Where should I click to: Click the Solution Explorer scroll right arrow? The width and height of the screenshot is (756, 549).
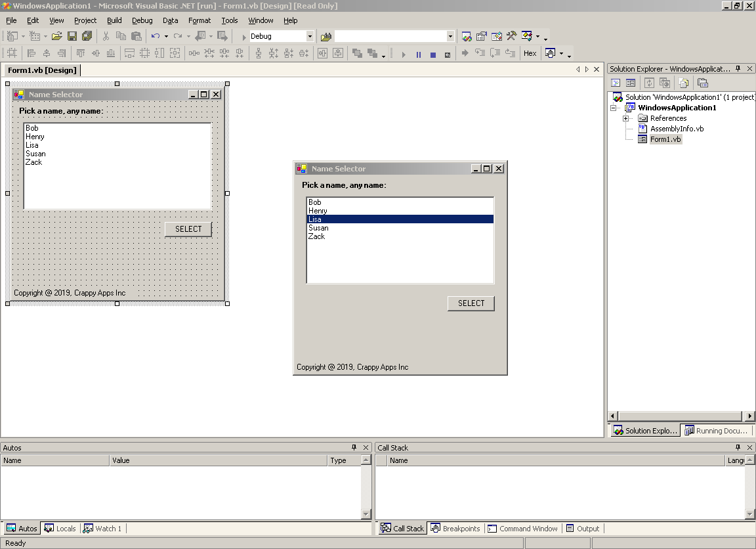coord(749,416)
